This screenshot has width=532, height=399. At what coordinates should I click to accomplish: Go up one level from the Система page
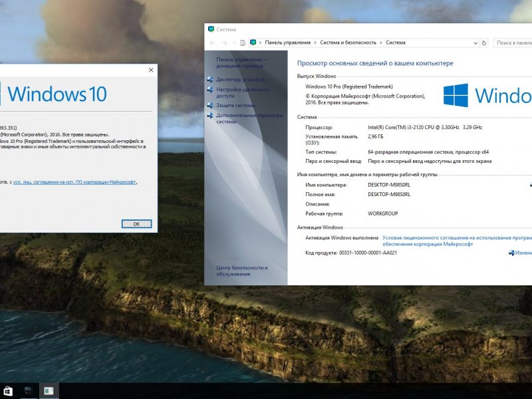pyautogui.click(x=243, y=43)
